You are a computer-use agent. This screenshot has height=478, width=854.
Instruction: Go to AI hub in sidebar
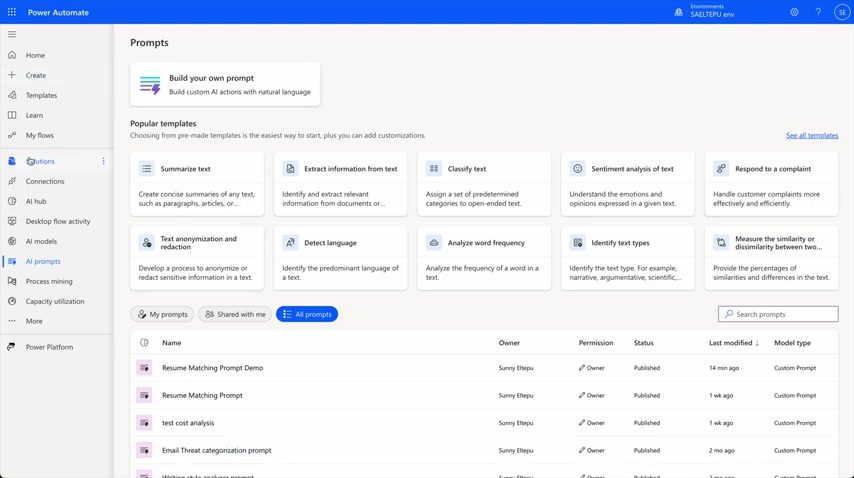tap(36, 201)
